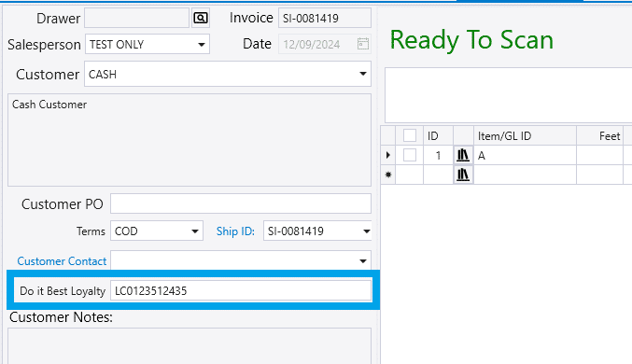
Task: Expand the Ship ID dropdown
Action: (x=366, y=231)
